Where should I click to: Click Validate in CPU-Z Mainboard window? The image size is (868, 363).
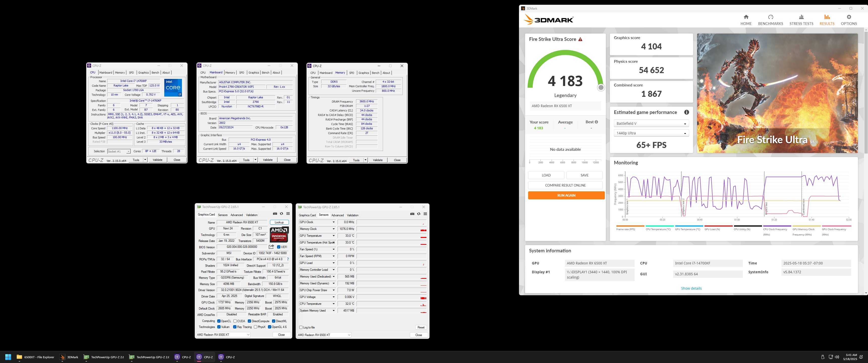click(x=267, y=160)
